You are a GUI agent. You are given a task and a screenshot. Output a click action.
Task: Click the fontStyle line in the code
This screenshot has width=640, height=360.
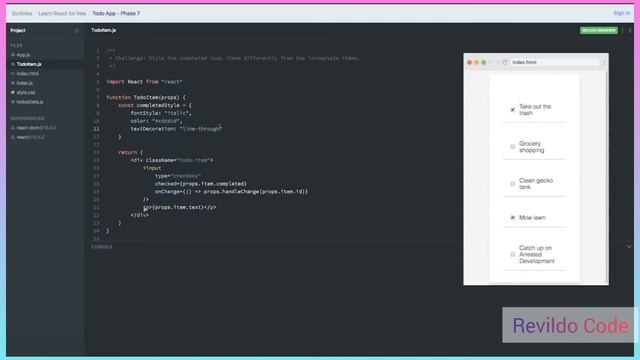point(161,113)
